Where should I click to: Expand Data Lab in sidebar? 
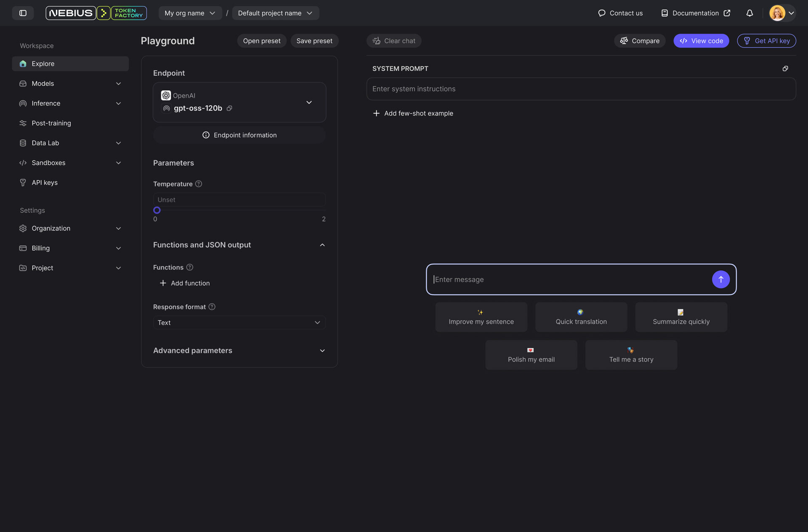(70, 143)
